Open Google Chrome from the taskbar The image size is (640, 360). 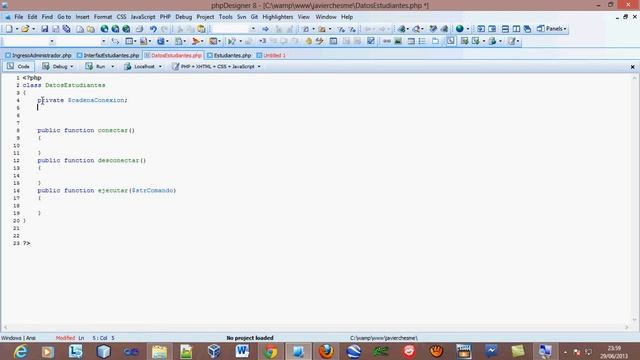(x=270, y=351)
